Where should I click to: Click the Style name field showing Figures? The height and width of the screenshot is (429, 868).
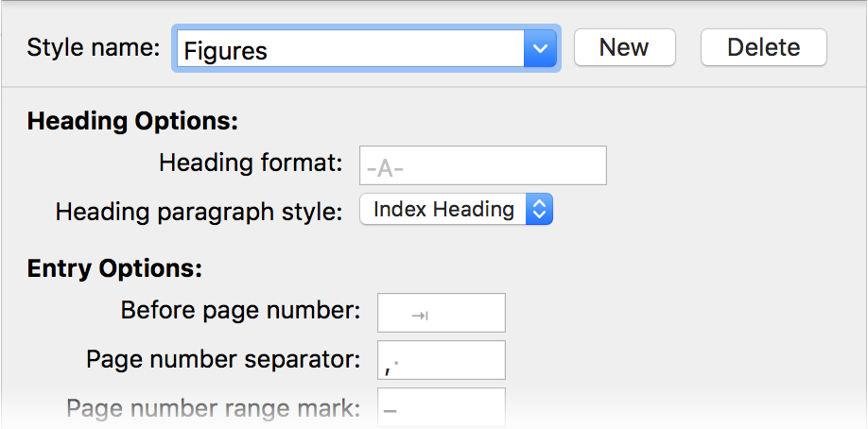[x=351, y=48]
